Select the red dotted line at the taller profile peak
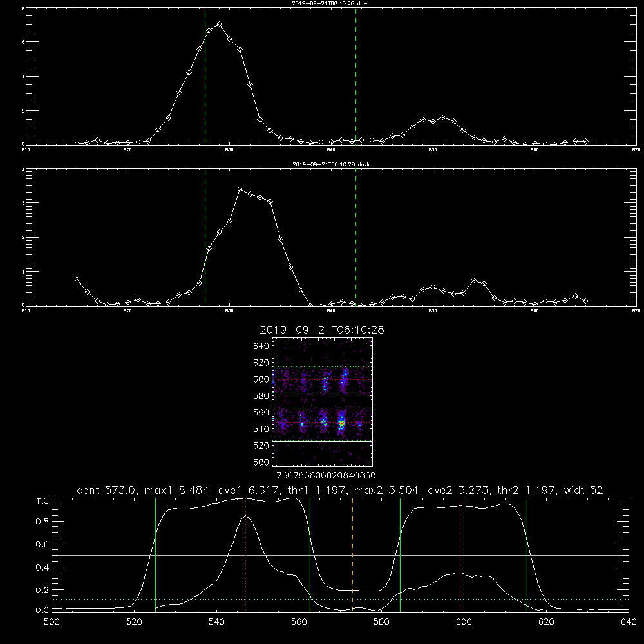Screen dimensions: 644x644 [245, 555]
